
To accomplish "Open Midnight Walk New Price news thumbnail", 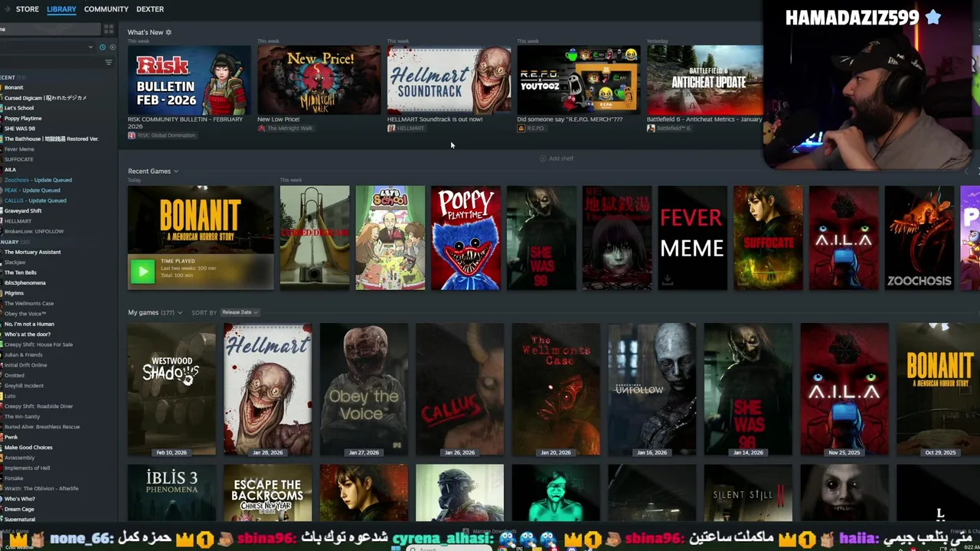I will (x=318, y=80).
